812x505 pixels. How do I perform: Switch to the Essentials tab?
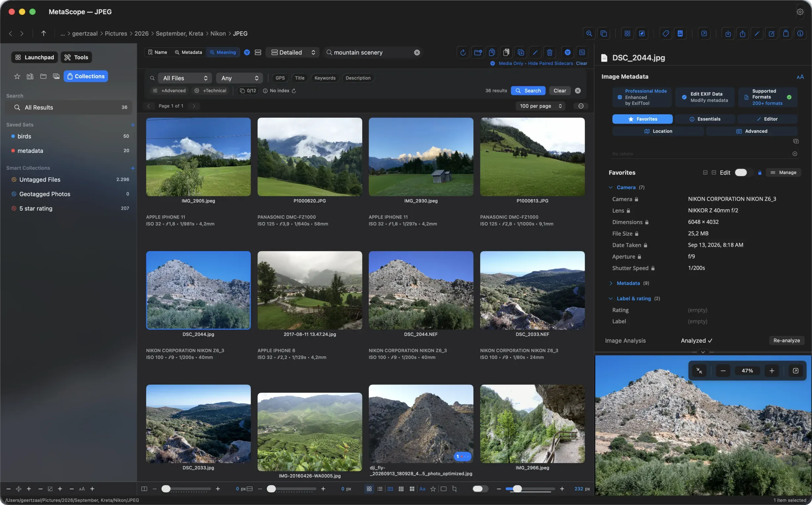(705, 119)
